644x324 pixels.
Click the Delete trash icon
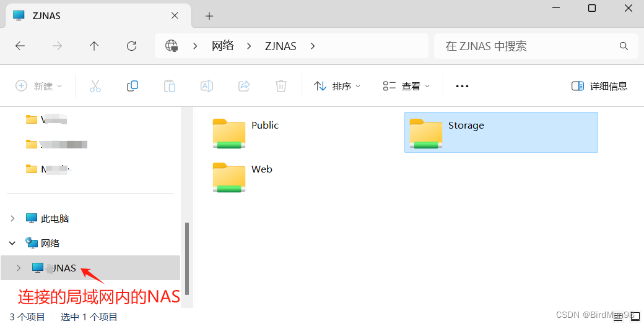point(281,86)
